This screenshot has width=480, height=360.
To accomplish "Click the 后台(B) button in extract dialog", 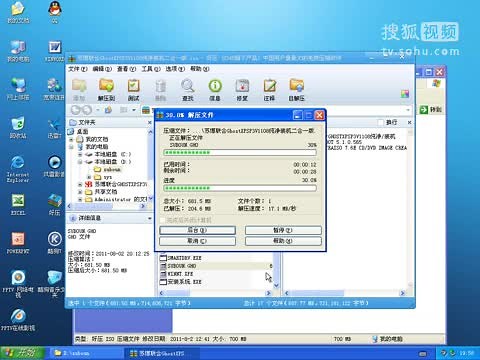I will pyautogui.click(x=197, y=230).
